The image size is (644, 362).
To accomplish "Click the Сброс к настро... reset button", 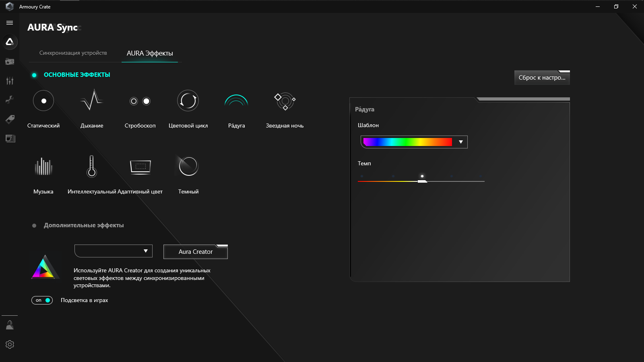I will 542,78.
